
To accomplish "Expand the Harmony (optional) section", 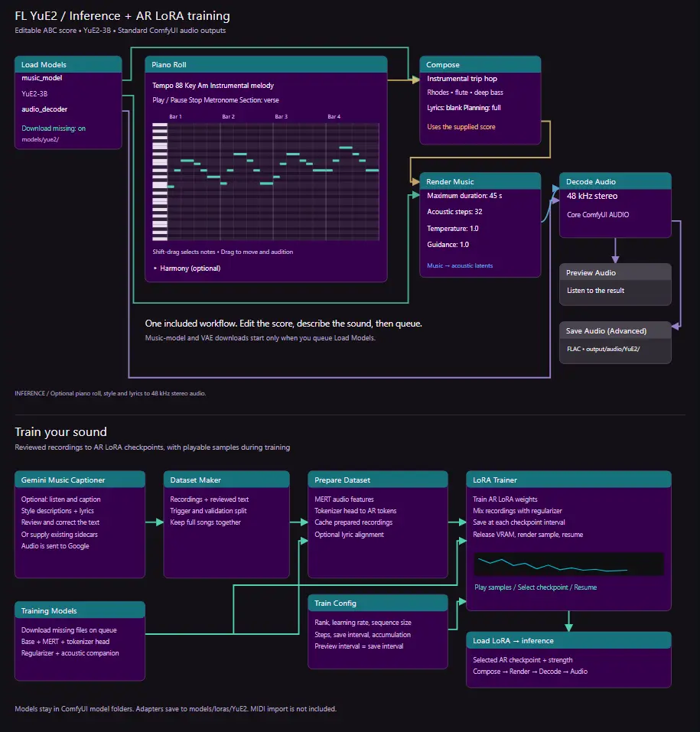I will tap(187, 268).
